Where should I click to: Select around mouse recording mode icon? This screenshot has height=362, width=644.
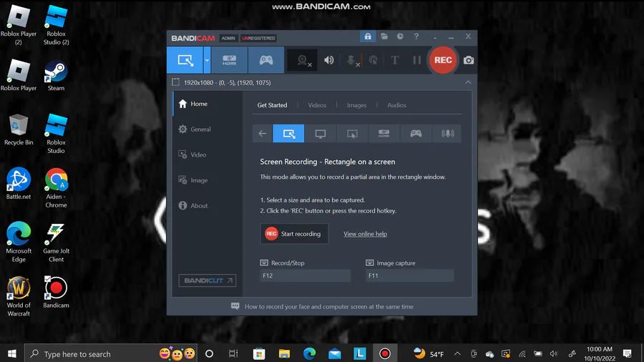point(352,133)
